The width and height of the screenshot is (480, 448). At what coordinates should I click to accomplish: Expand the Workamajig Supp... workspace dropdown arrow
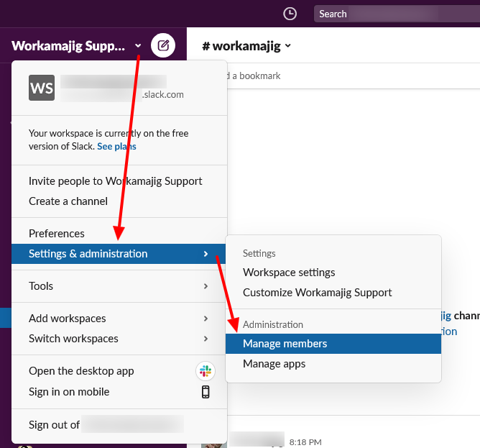pyautogui.click(x=138, y=45)
